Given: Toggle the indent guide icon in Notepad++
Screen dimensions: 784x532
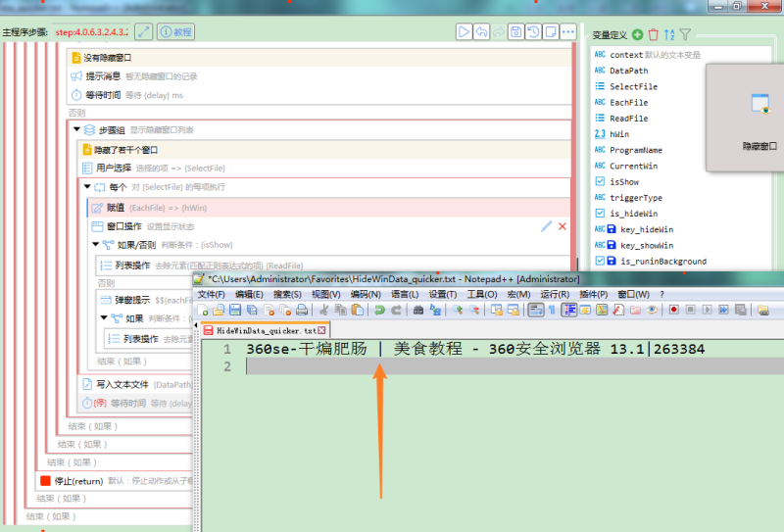Looking at the screenshot, I should (x=568, y=310).
